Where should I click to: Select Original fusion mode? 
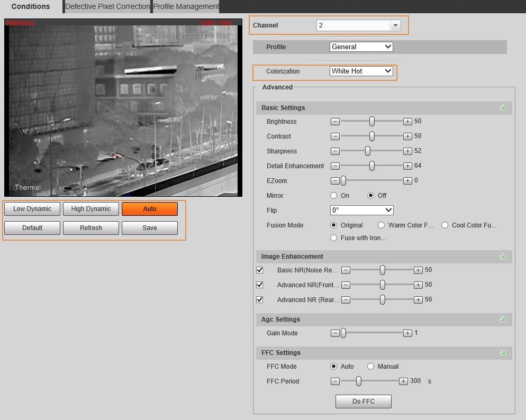coord(333,225)
